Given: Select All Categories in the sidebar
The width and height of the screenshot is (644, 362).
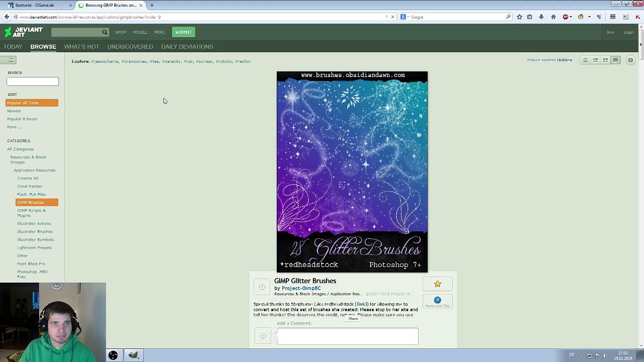Looking at the screenshot, I should [20, 149].
